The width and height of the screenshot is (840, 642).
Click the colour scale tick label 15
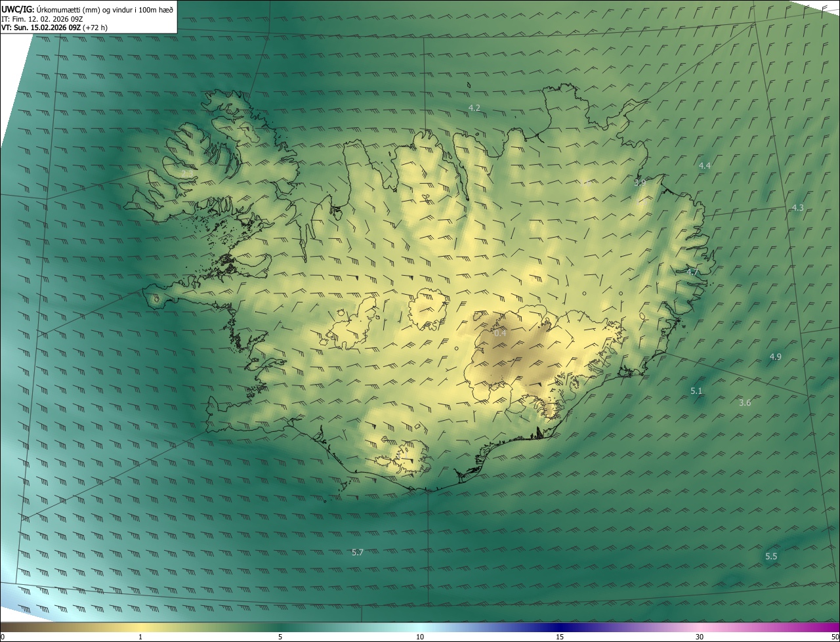(560, 637)
